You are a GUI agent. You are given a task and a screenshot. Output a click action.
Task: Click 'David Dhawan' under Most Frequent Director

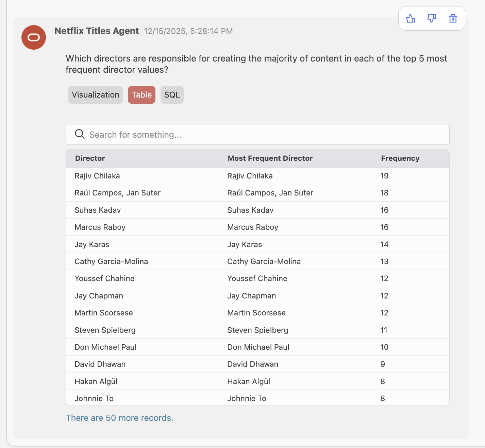pyautogui.click(x=253, y=364)
